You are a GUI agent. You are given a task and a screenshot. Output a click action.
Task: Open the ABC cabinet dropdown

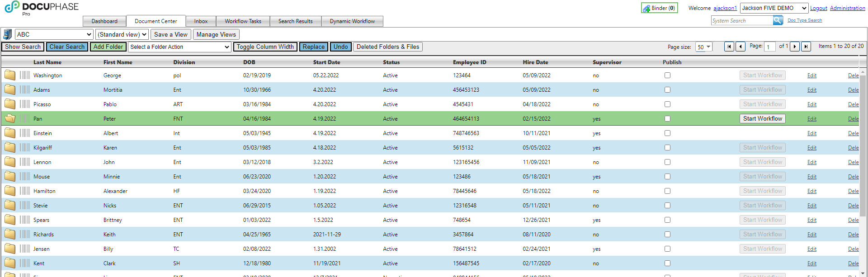[54, 34]
